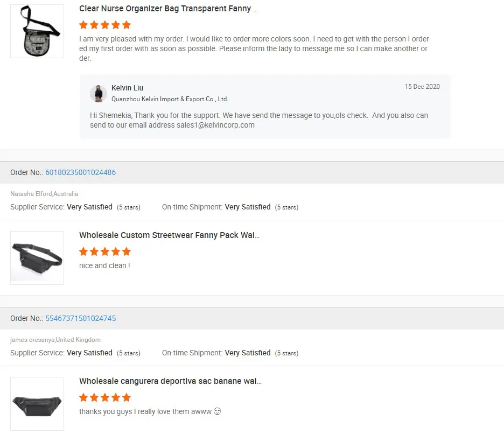Screen dimensions: 504x441
Task: Click Natasha's On-time Shipment Very Satisfied rating
Action: (247, 207)
